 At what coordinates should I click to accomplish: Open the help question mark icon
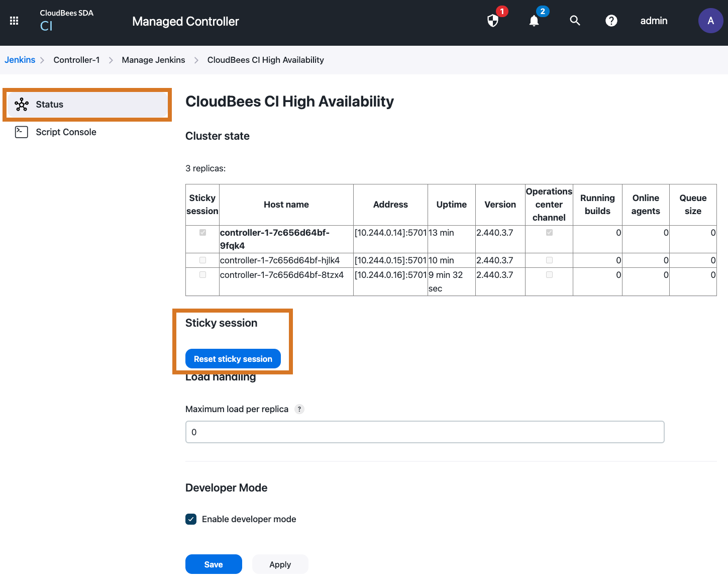[611, 21]
